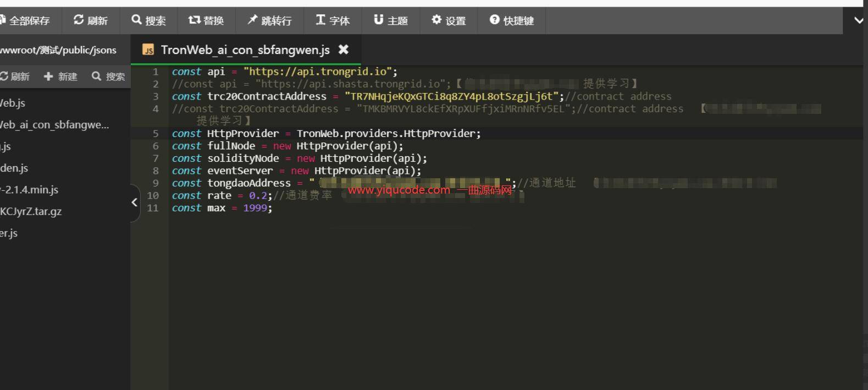Close the TronWeb_ai_con_sbfangwen.js tab
868x390 pixels.
point(344,50)
